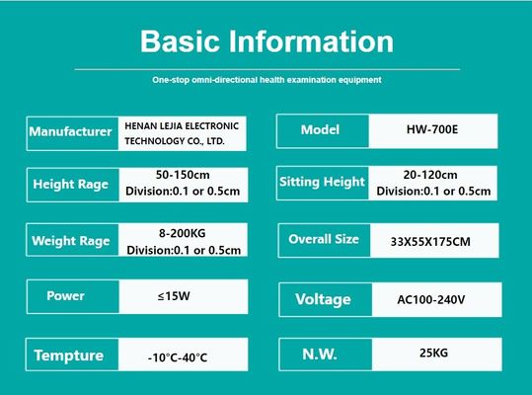Viewport: 532px width, 395px height.
Task: Click the '8-200KG' weight value
Action: tap(183, 233)
